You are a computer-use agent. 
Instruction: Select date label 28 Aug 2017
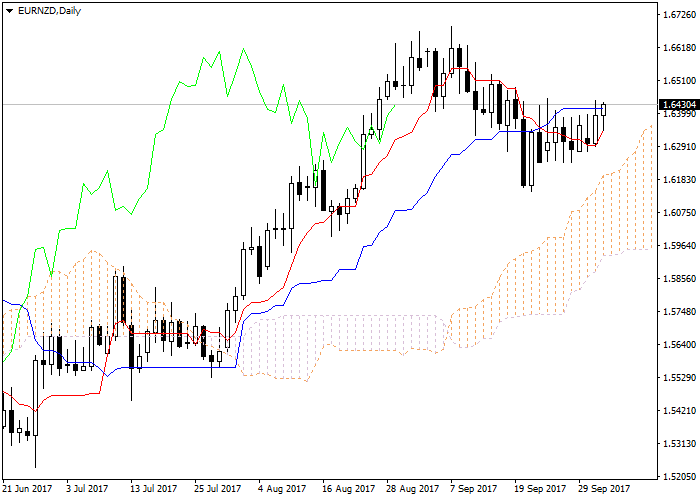tap(413, 489)
